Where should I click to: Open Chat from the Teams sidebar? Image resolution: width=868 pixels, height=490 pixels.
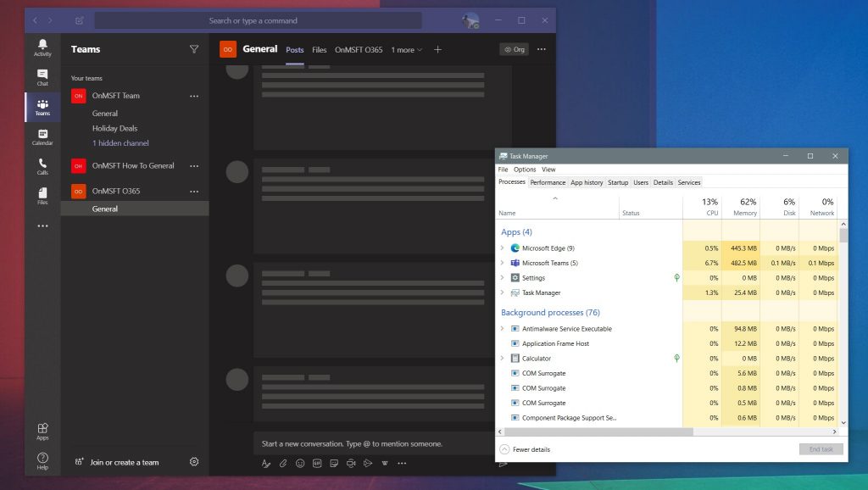42,77
